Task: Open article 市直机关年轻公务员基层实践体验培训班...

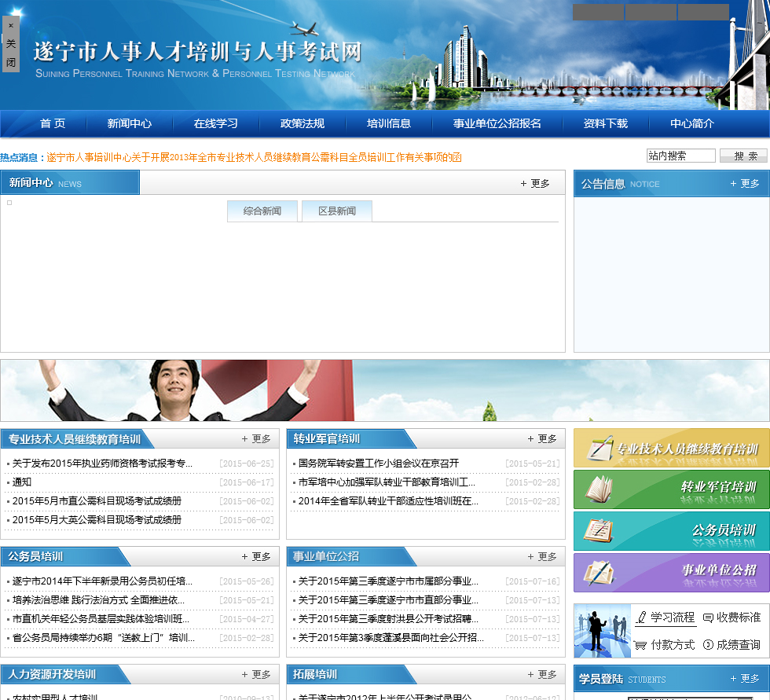Action: 101,618
